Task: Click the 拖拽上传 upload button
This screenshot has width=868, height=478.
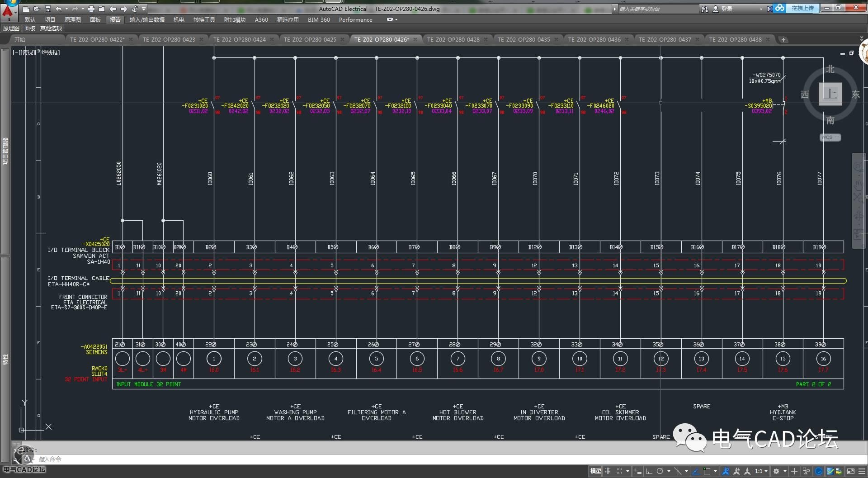Action: point(803,8)
